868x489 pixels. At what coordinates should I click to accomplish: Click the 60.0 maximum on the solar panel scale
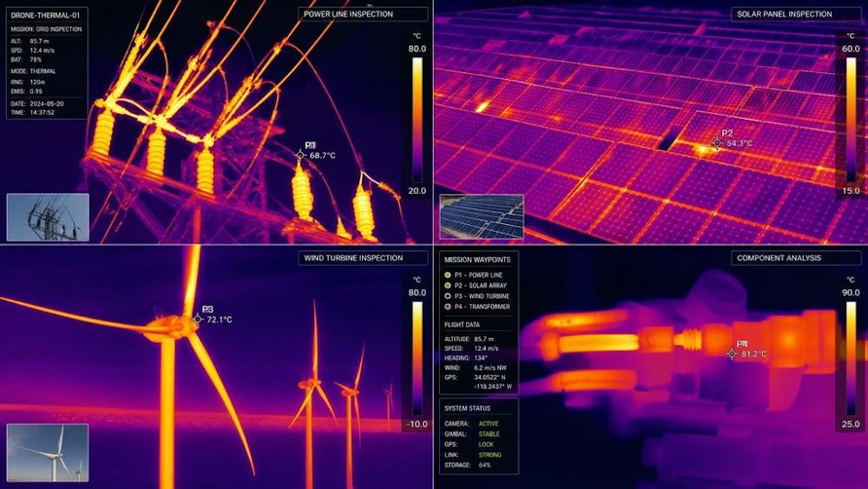[x=851, y=49]
